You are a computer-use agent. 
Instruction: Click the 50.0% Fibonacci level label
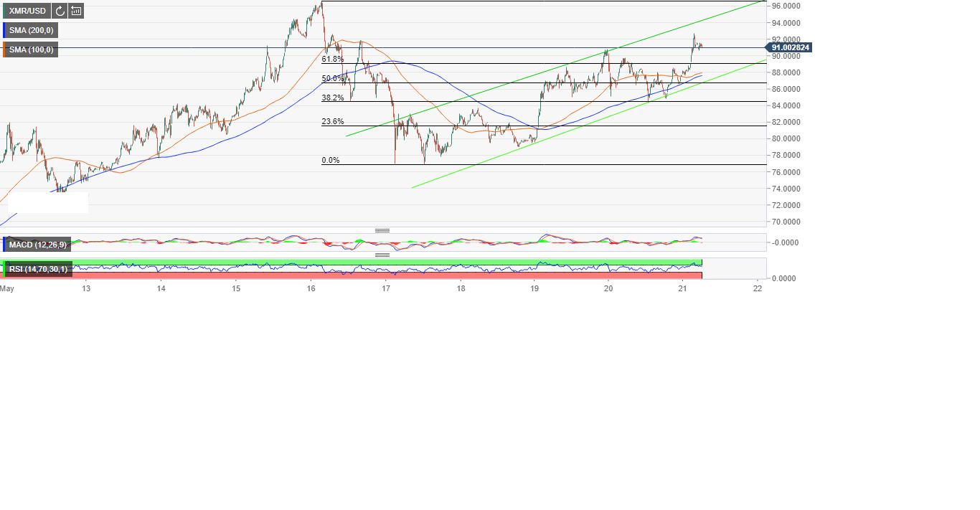332,78
